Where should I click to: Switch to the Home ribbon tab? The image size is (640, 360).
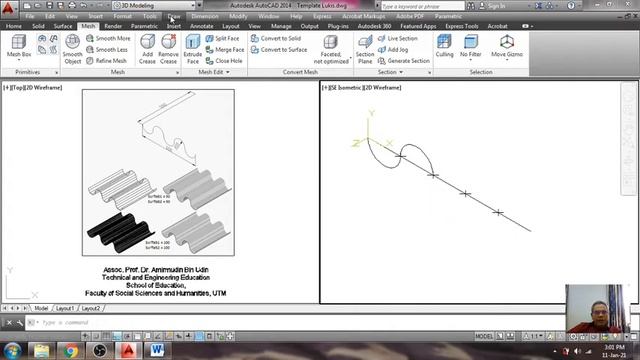[14, 26]
